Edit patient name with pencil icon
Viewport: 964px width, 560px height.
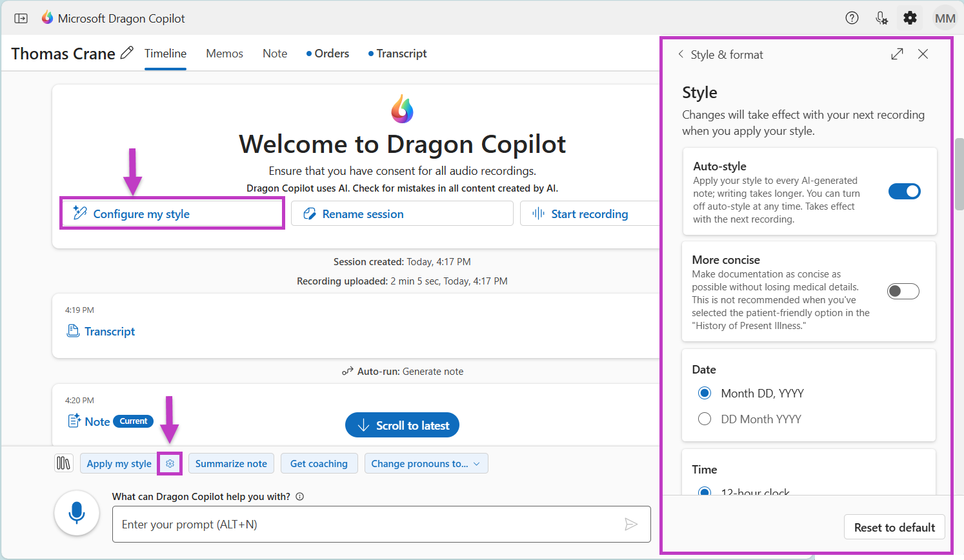(127, 53)
